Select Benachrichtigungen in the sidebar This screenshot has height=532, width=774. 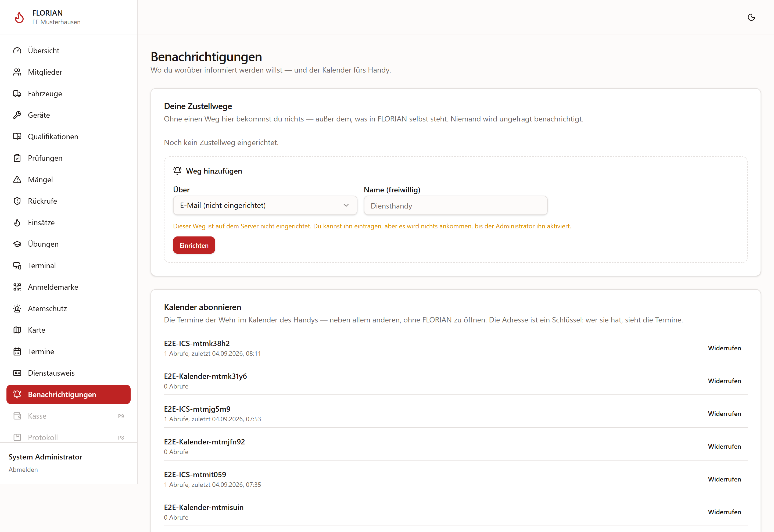(x=68, y=395)
